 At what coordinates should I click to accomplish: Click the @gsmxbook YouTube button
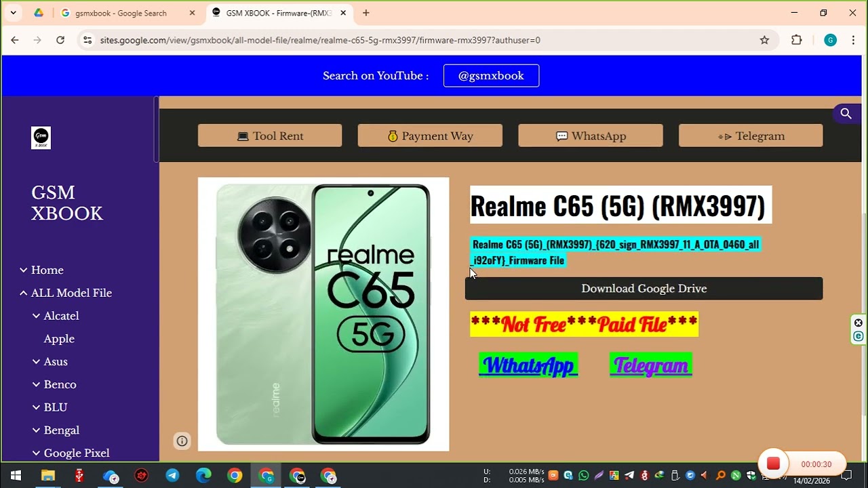[491, 76]
